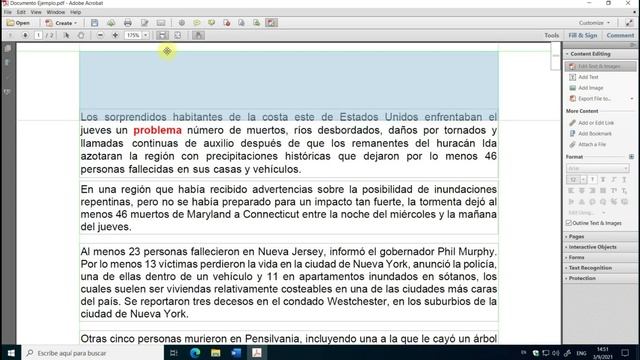Click the red word problema in the document
The width and height of the screenshot is (640, 360).
(x=157, y=130)
